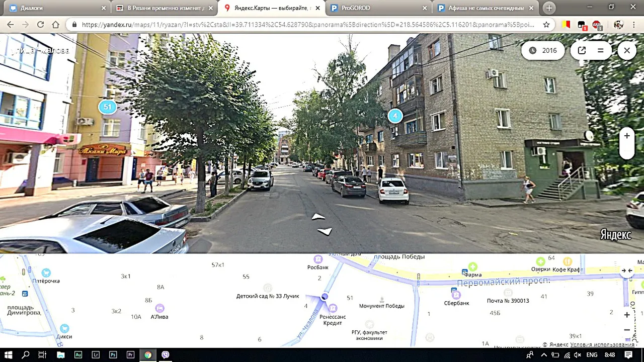Close the ProGOROD tab

425,8
